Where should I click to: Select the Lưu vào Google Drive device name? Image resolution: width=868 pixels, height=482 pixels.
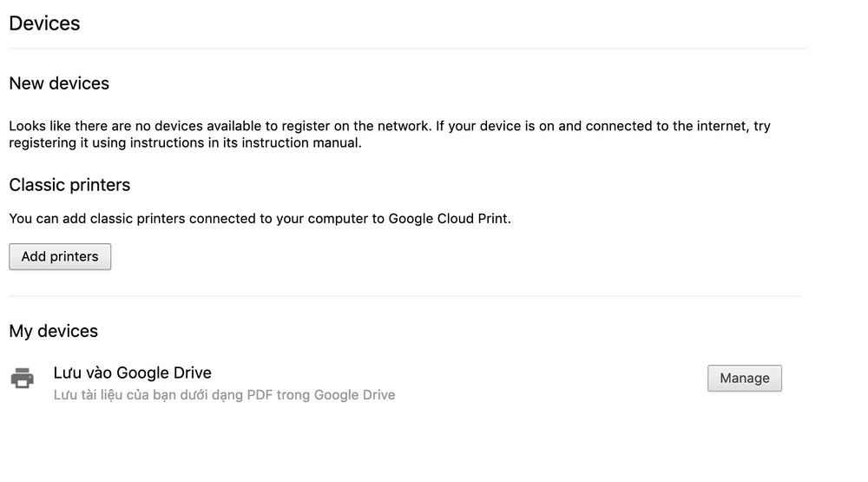point(132,373)
